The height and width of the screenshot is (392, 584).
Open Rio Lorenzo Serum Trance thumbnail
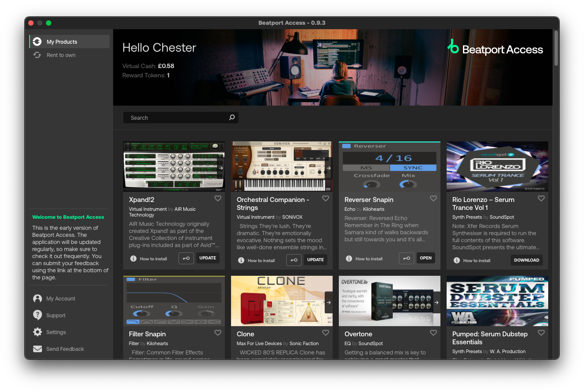pyautogui.click(x=497, y=167)
